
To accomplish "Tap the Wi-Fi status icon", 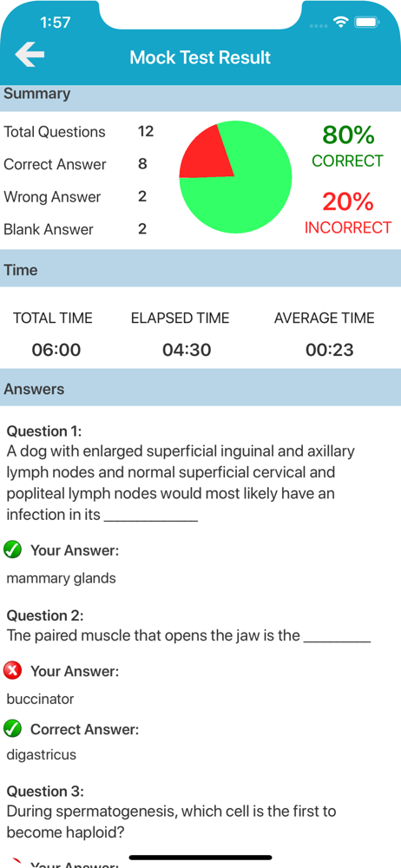I will (x=340, y=23).
